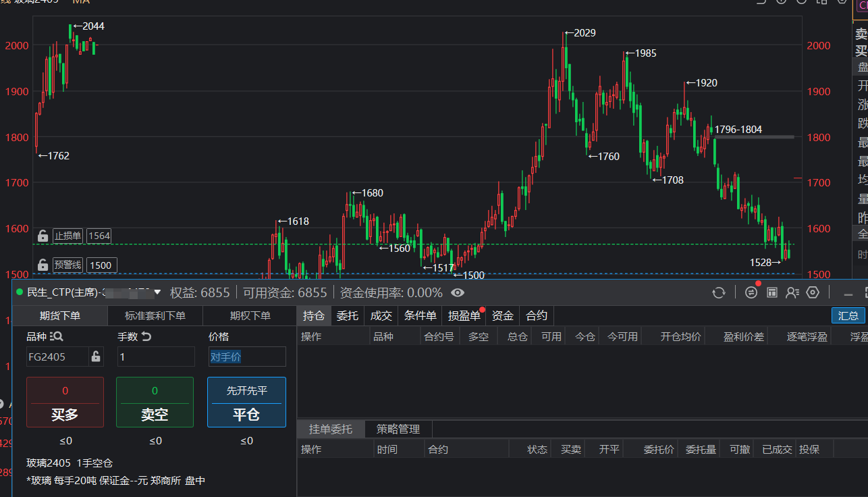
Task: Open trading panel settings hexagon icon
Action: point(813,292)
